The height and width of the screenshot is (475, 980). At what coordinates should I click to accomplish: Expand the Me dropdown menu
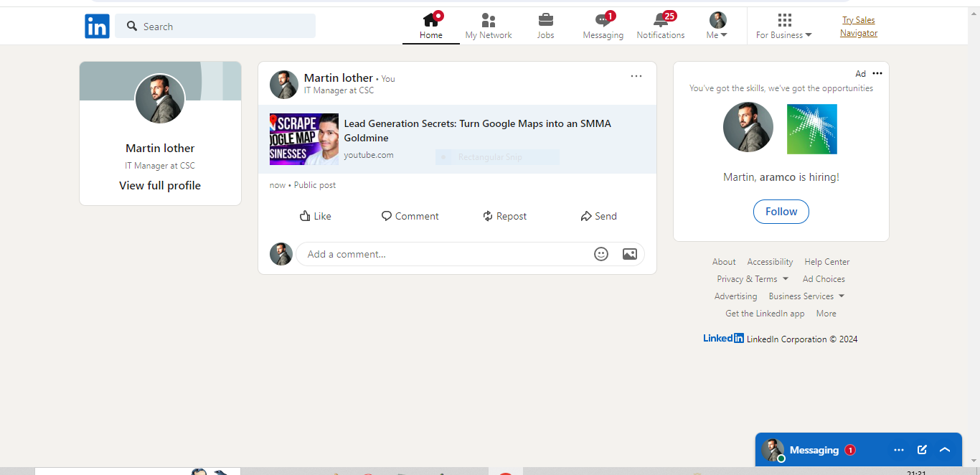tap(717, 27)
